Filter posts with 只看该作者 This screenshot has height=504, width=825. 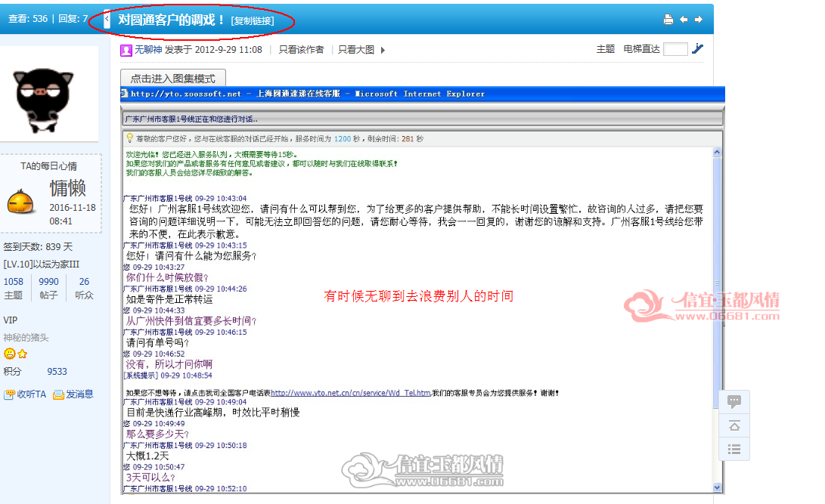[x=301, y=49]
